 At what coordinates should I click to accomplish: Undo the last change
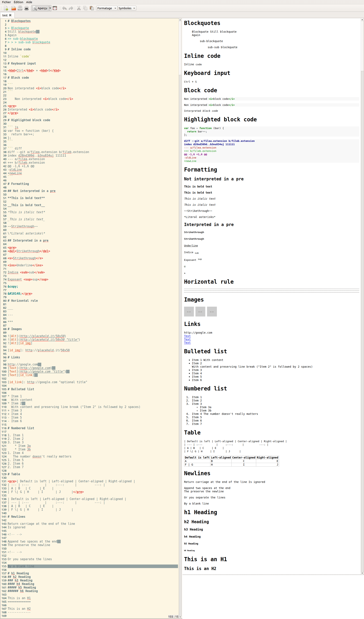(64, 8)
